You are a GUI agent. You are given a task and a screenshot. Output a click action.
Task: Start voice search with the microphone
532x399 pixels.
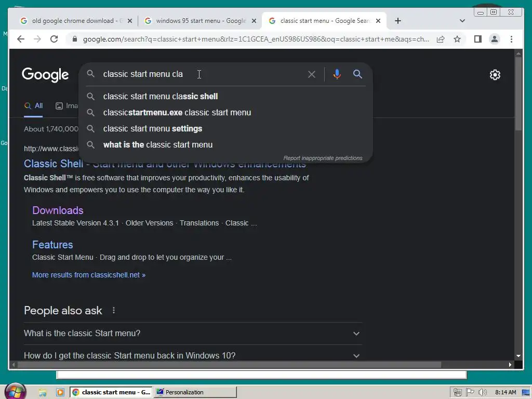(x=337, y=74)
